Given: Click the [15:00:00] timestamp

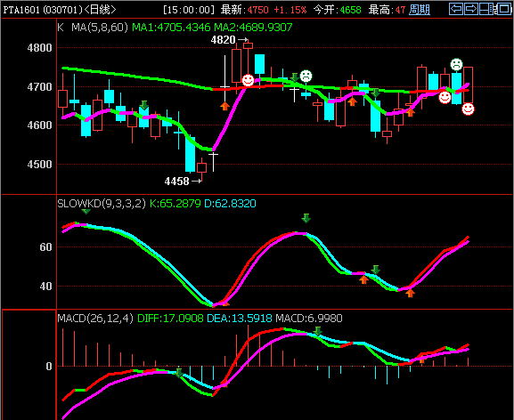Looking at the screenshot, I should (189, 10).
